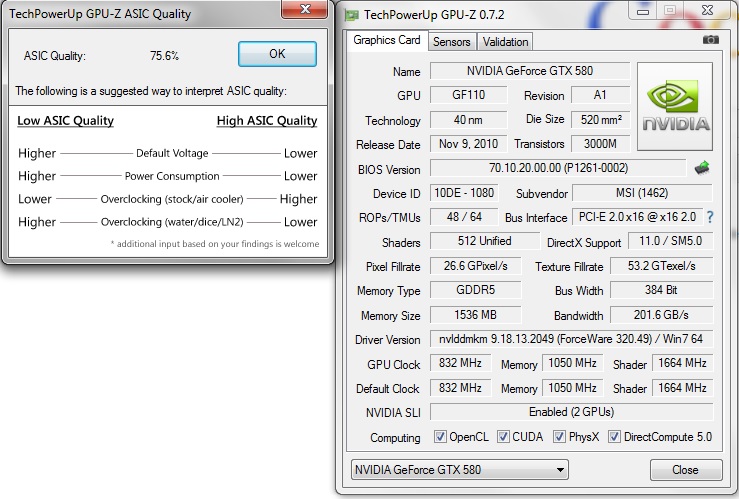Open the NVIDIA GeForce GTX 580 dropdown
The image size is (739, 499).
point(460,470)
